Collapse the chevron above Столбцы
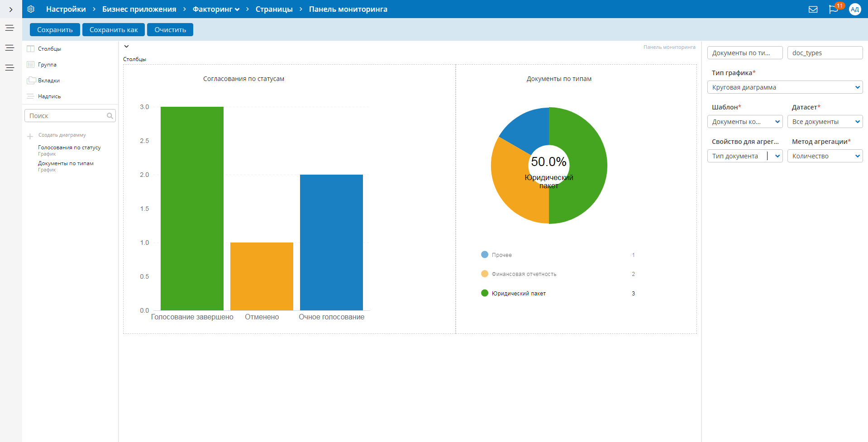Viewport: 868px width, 442px height. [x=127, y=46]
